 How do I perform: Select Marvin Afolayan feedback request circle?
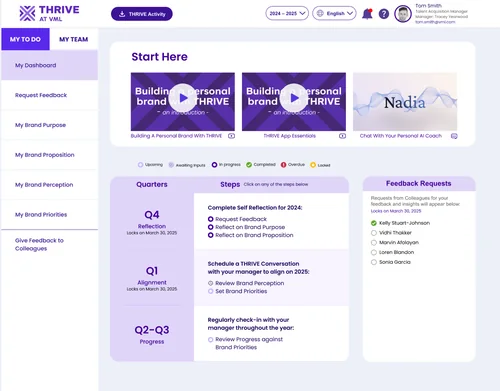click(374, 242)
